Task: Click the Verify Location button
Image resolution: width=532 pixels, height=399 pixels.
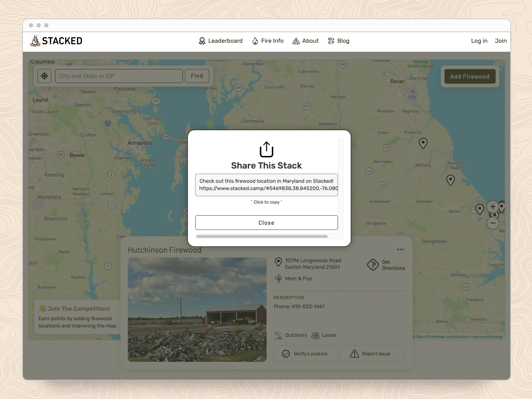Action: coord(306,354)
